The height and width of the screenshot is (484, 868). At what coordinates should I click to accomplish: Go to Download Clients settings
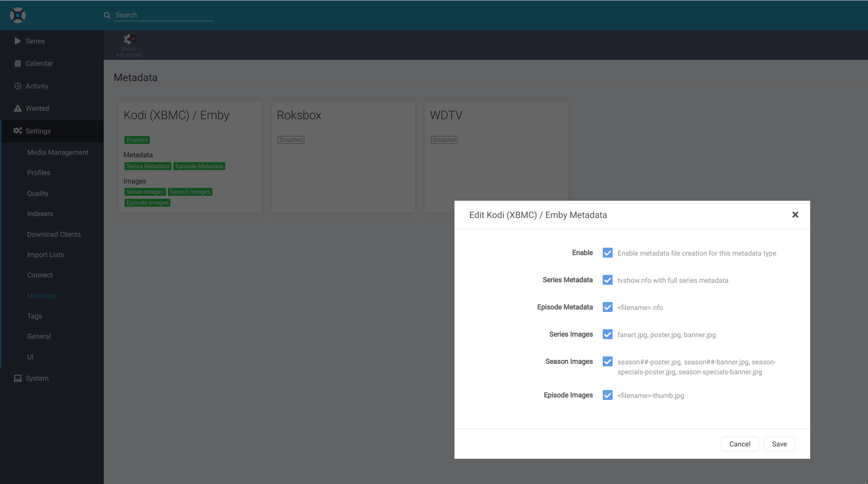[54, 234]
